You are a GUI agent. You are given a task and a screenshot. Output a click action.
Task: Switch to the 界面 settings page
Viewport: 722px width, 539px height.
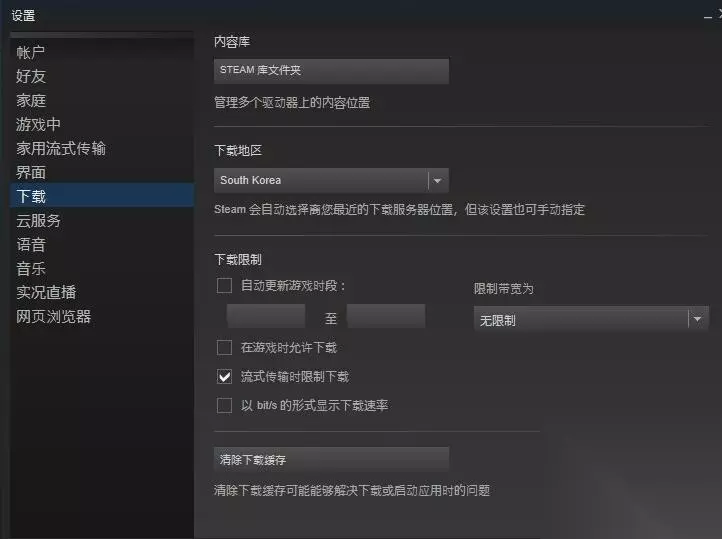[x=31, y=172]
